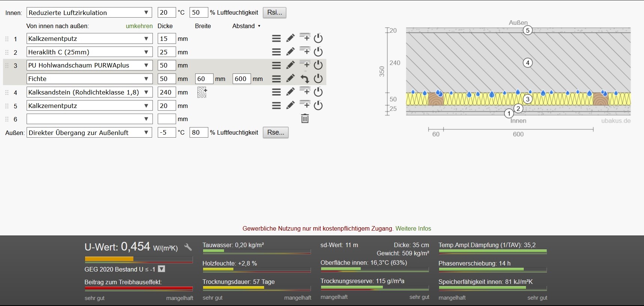Image resolution: width=644 pixels, height=306 pixels.
Task: Open the Abstand column header menu
Action: pyautogui.click(x=246, y=26)
